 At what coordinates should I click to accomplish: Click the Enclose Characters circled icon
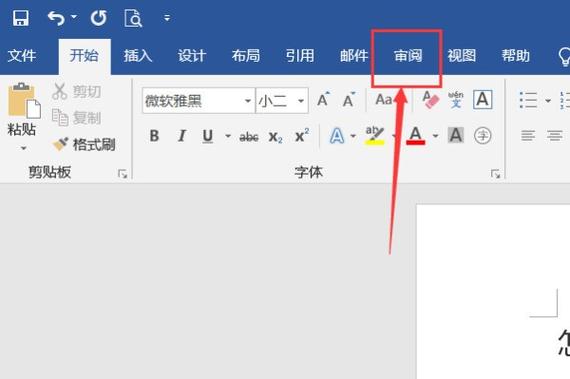(483, 136)
